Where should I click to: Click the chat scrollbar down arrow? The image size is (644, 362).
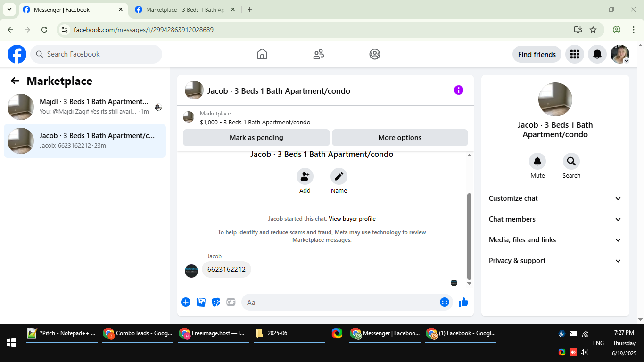(x=469, y=283)
